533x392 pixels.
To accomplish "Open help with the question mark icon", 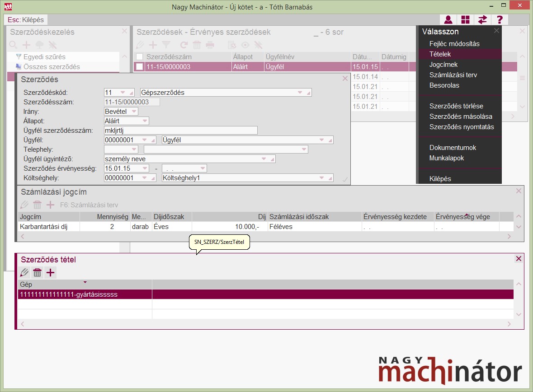I will (500, 20).
